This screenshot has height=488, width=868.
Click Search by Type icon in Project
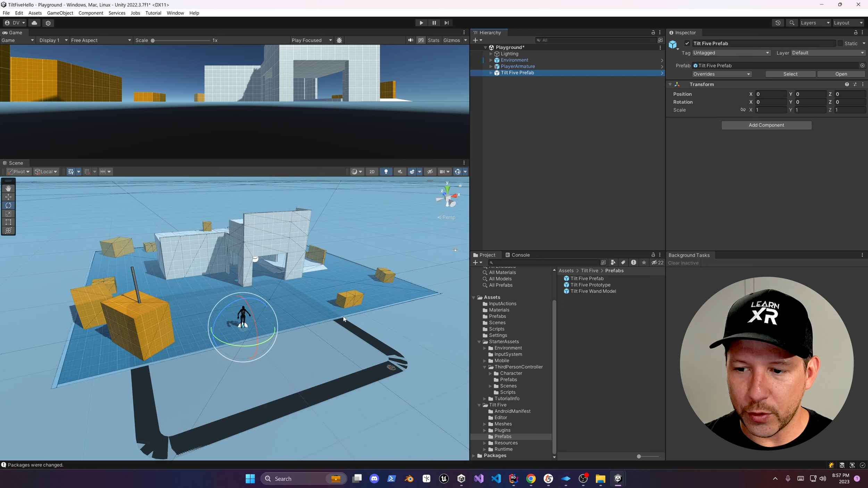613,262
